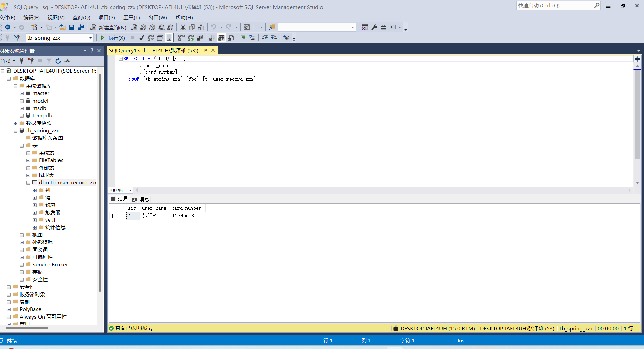Viewport: 644px width, 349px height.
Task: Click the Undo arrow icon
Action: point(214,27)
